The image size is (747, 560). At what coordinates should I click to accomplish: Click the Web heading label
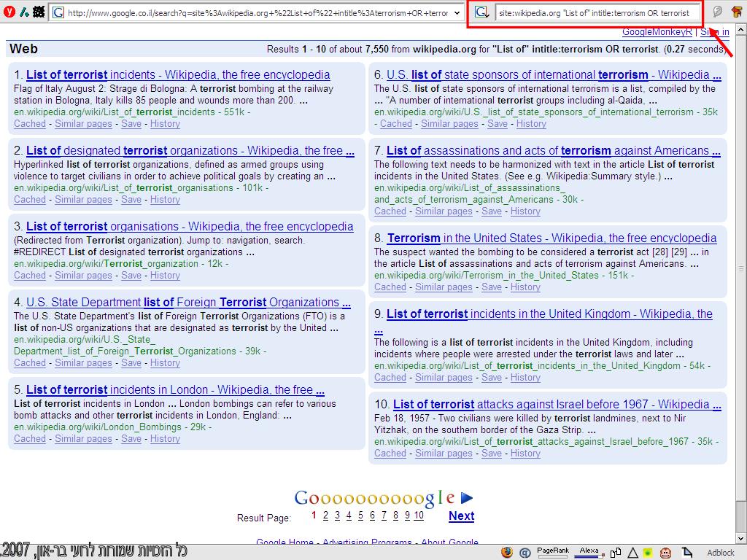pyautogui.click(x=23, y=49)
